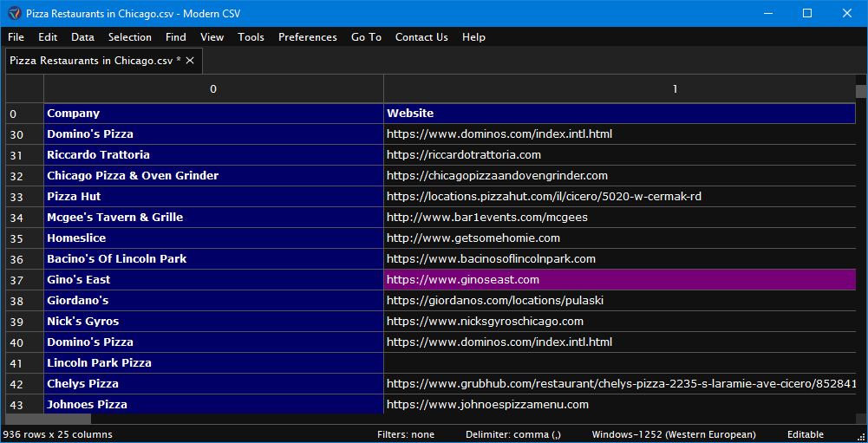The image size is (868, 443).
Task: Click the Company header cell
Action: (x=213, y=114)
